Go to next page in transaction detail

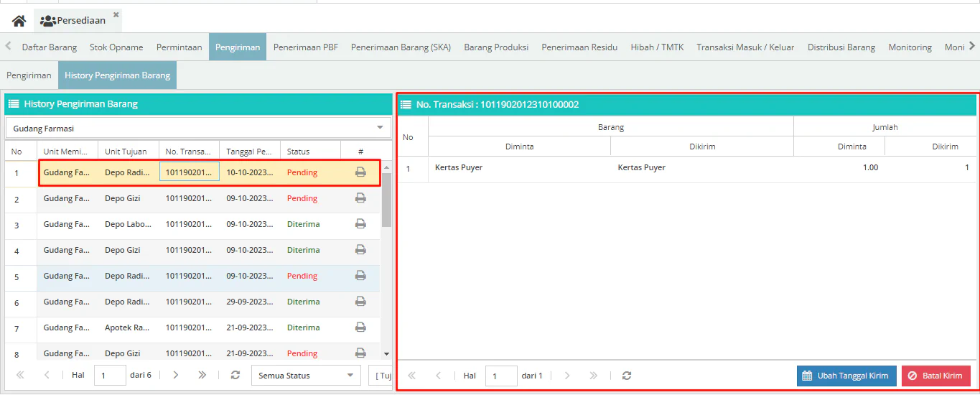pos(567,376)
